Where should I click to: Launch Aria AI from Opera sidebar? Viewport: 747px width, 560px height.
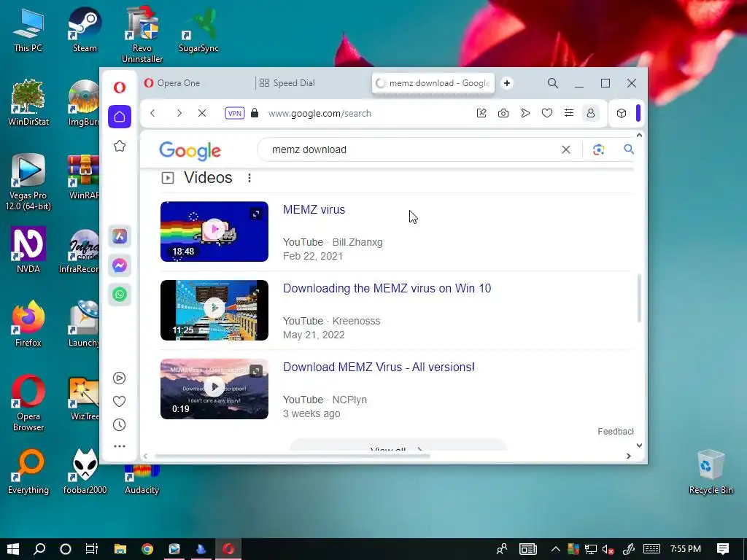[x=120, y=236]
